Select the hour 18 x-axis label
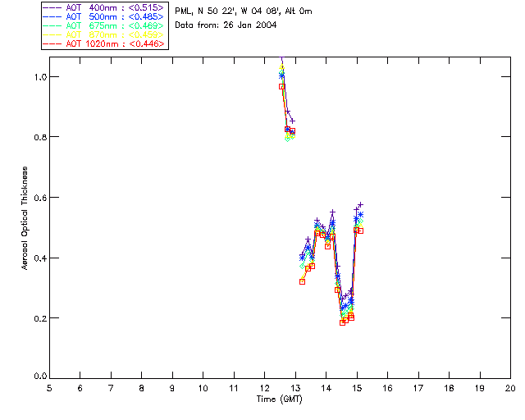The width and height of the screenshot is (525, 420). pos(450,388)
